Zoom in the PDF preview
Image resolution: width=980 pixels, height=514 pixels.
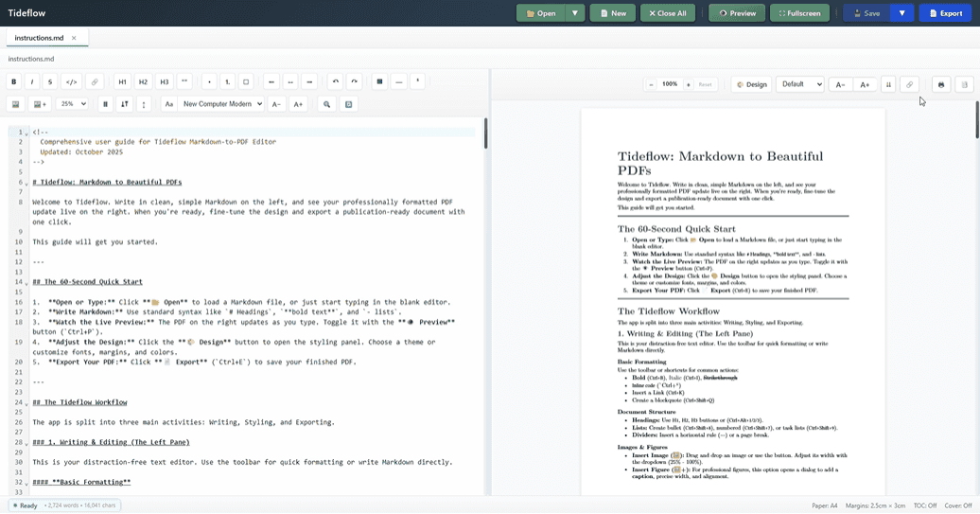tap(688, 84)
